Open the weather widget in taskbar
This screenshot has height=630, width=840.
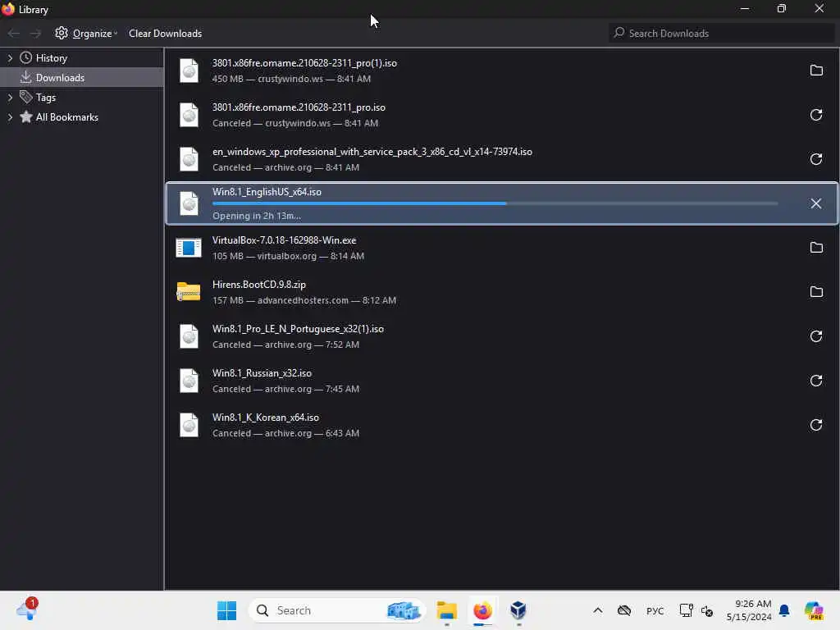27,610
